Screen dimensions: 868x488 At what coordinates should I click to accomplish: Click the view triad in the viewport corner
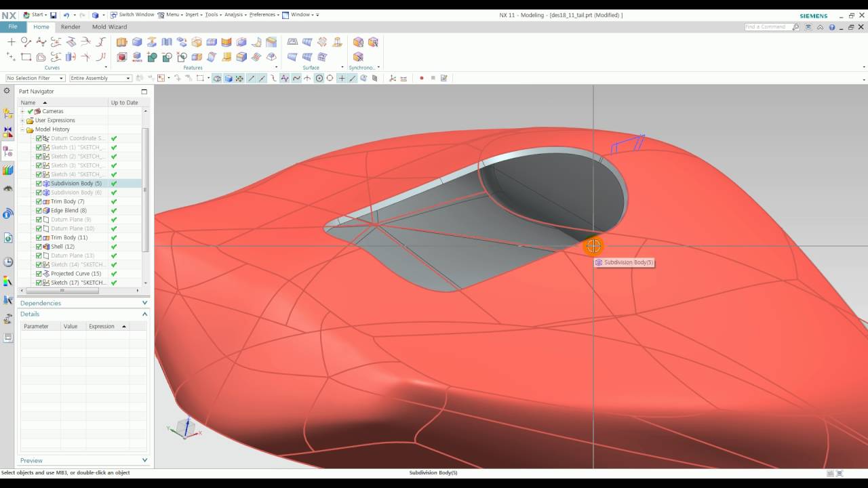[184, 429]
